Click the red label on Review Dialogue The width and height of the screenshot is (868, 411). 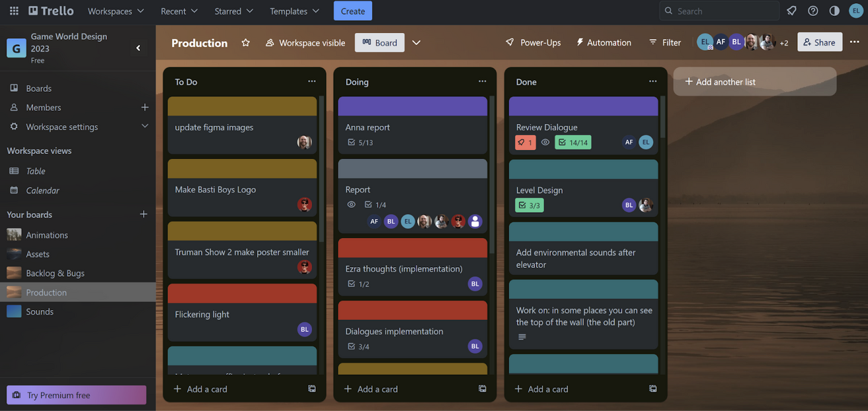(x=525, y=142)
